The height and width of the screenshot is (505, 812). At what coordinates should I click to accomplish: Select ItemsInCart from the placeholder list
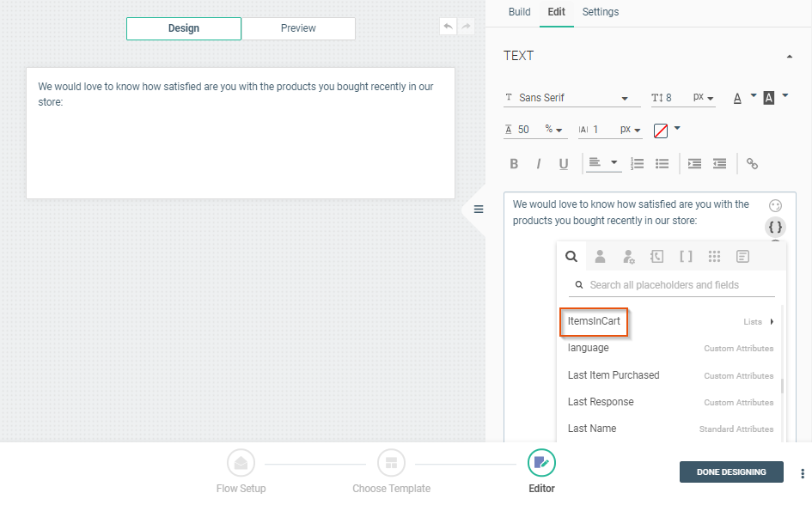point(594,321)
